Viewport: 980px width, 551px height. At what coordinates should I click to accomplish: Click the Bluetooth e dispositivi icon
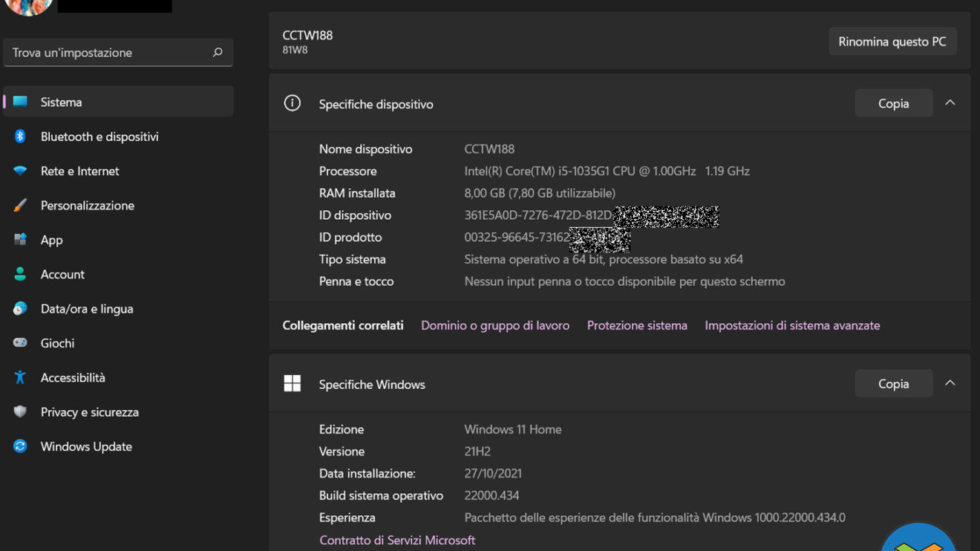[20, 137]
